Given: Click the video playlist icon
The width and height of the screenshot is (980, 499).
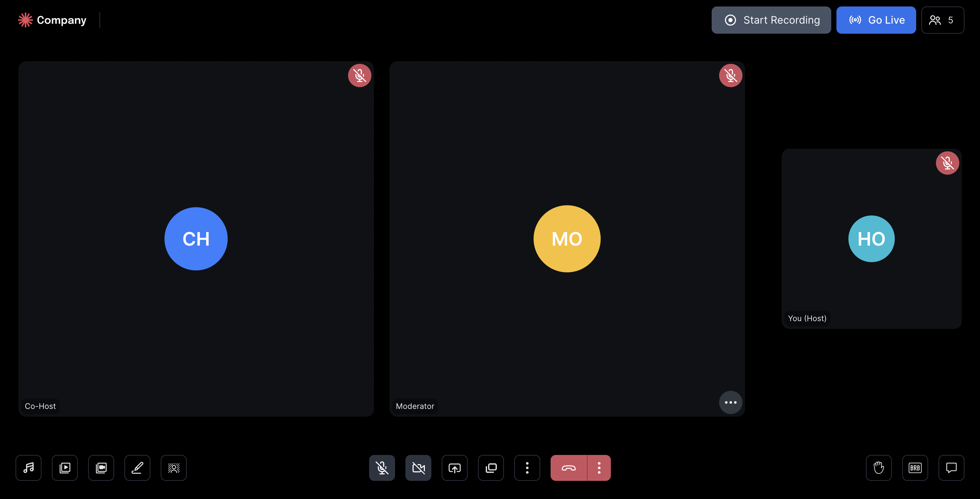Looking at the screenshot, I should (x=65, y=468).
